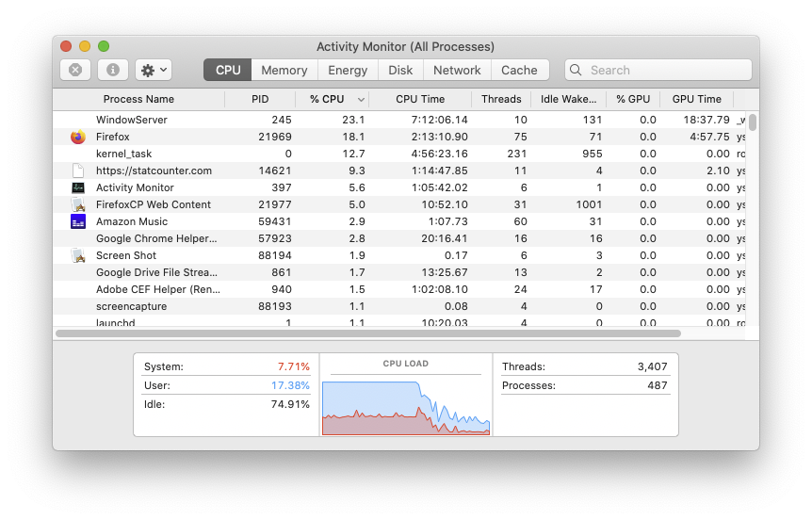Image resolution: width=812 pixels, height=520 pixels.
Task: Click the stop process (X) toolbar button
Action: point(75,70)
